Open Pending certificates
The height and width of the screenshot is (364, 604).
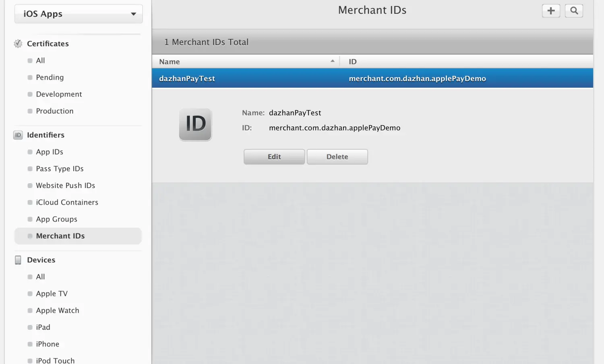(50, 77)
